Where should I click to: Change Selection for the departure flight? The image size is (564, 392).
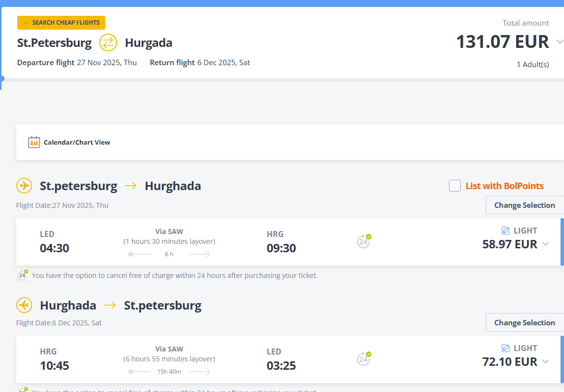pyautogui.click(x=524, y=205)
